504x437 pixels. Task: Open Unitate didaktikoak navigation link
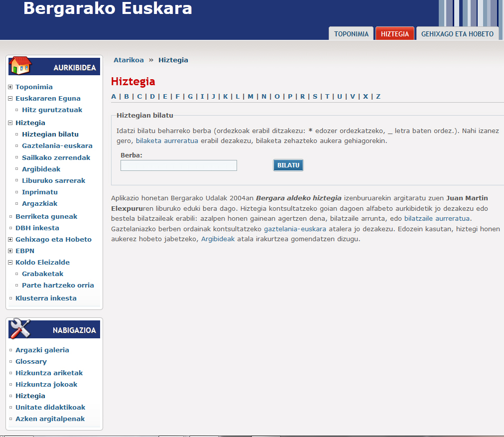50,408
